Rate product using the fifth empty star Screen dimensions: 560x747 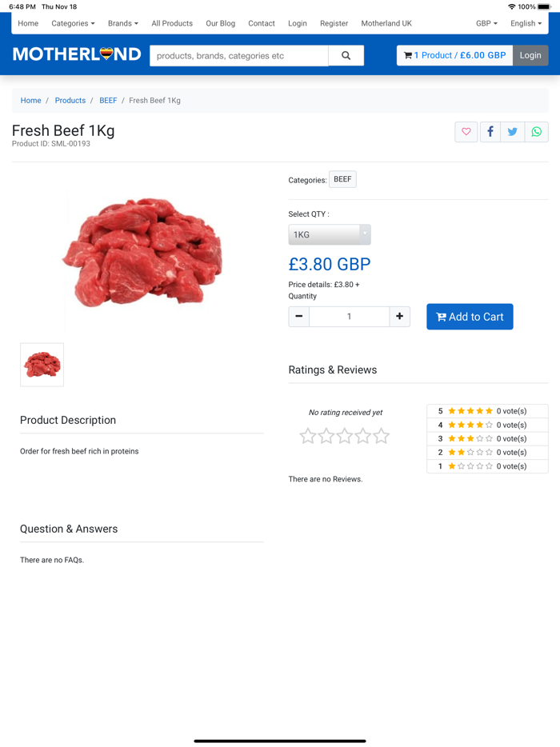[382, 436]
